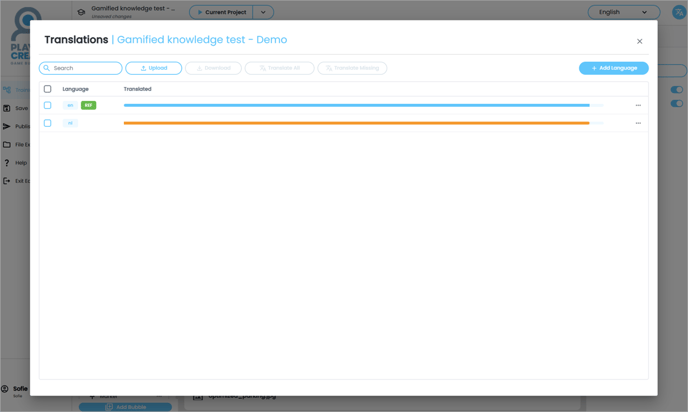Click the Exit Editor icon in sidebar
This screenshot has width=688, height=412.
point(7,181)
